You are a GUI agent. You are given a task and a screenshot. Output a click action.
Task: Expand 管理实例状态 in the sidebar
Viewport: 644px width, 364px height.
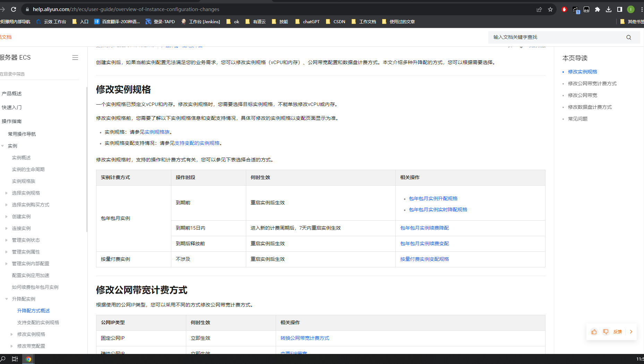coord(6,240)
